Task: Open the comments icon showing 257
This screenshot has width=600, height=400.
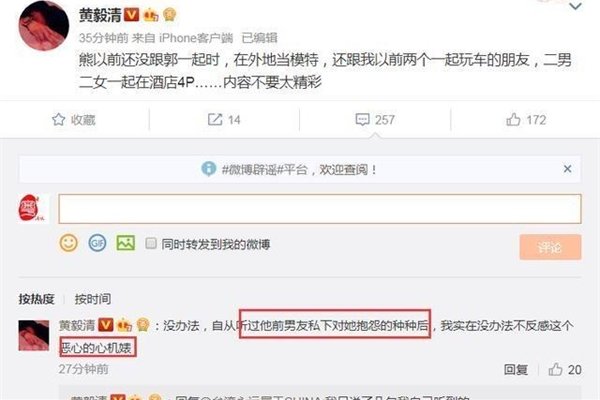Action: [362, 119]
